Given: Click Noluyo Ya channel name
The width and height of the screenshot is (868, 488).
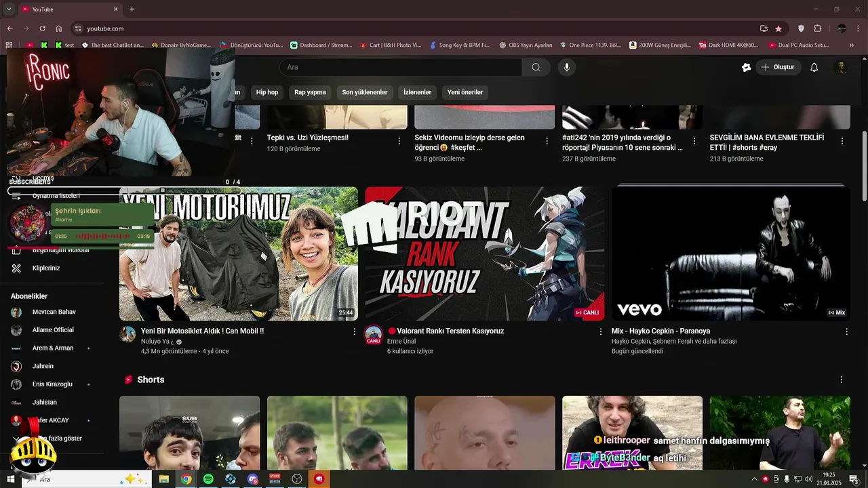Looking at the screenshot, I should coord(157,342).
